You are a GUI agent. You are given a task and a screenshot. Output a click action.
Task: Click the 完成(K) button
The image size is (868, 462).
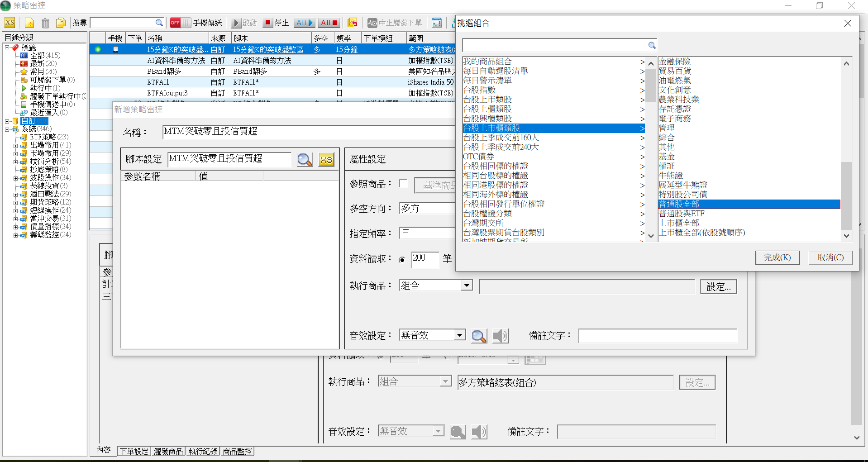point(777,257)
